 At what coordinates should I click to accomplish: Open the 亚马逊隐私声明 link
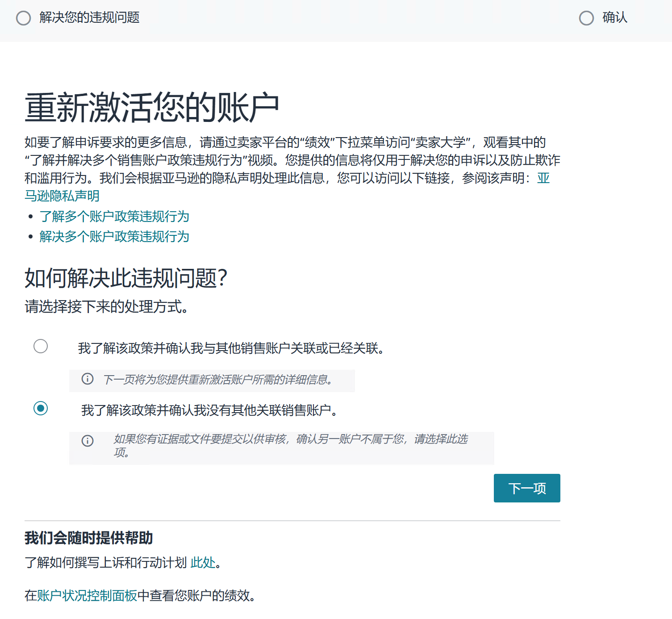click(62, 196)
